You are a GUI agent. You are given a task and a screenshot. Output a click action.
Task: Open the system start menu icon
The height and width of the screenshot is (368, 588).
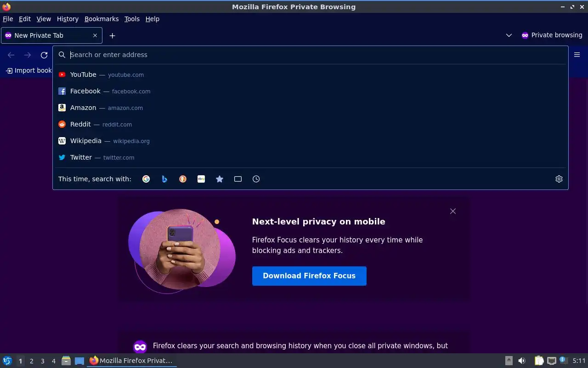point(7,361)
